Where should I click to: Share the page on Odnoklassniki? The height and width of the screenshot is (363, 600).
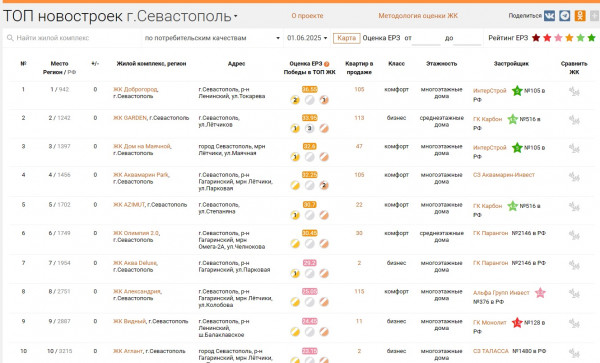coord(580,16)
